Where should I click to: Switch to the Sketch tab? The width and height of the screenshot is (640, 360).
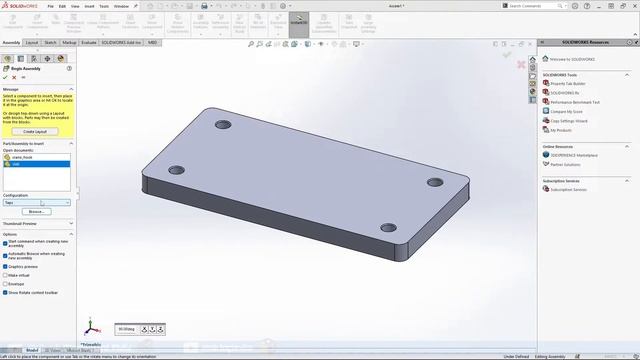coord(50,42)
